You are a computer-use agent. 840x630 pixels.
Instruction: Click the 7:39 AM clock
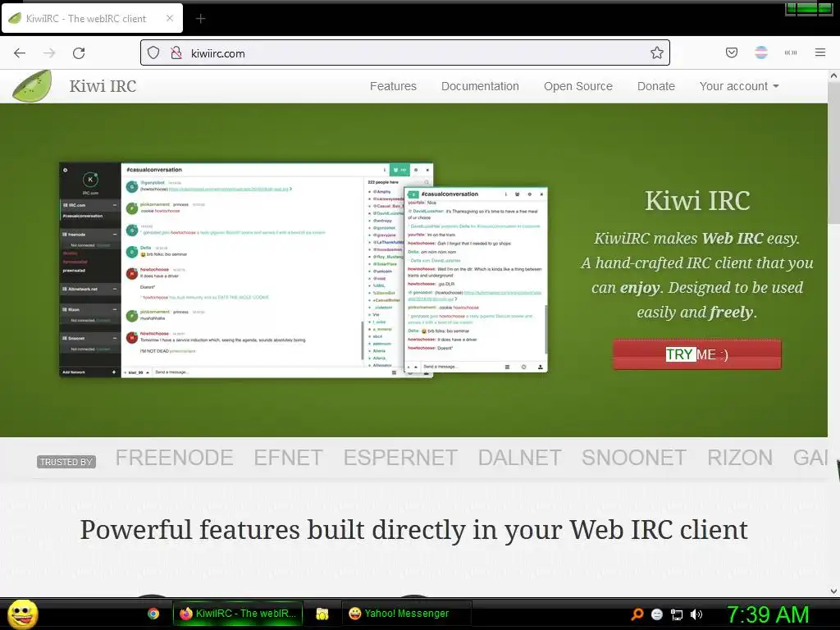768,614
